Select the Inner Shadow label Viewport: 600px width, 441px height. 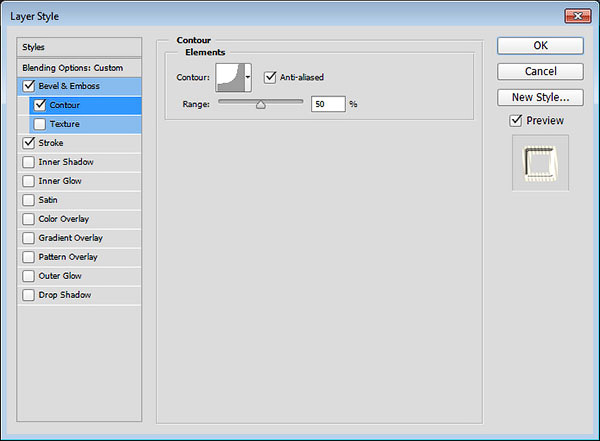tap(66, 162)
